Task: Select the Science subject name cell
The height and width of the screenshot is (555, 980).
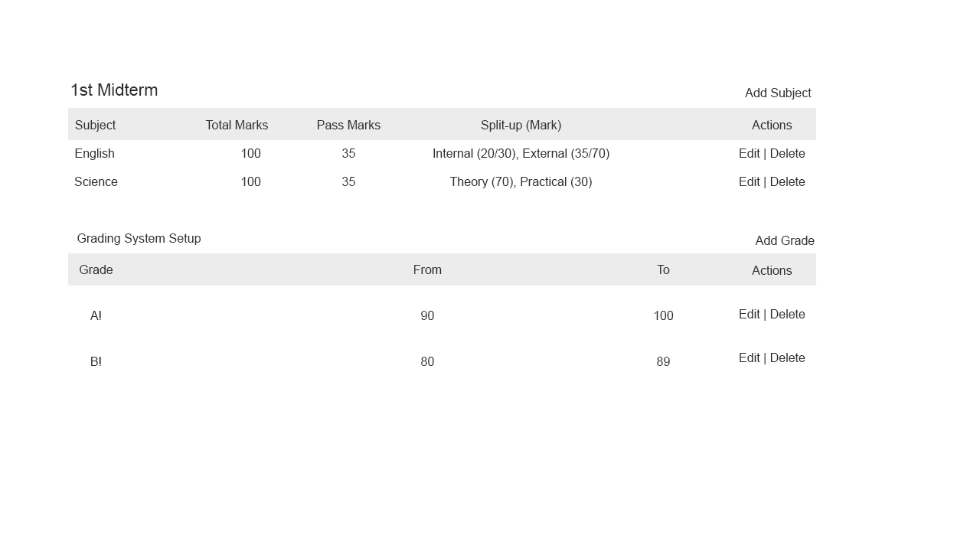Action: pos(96,182)
